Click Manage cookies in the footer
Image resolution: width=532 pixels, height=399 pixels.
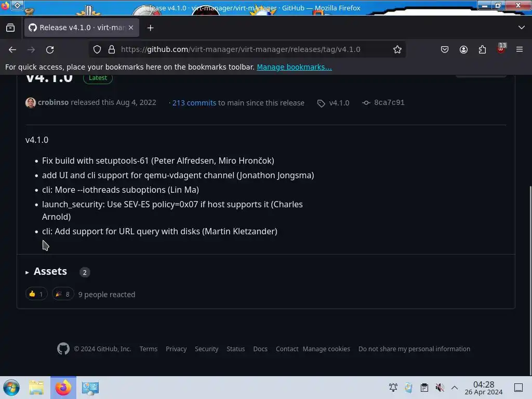[x=326, y=349]
